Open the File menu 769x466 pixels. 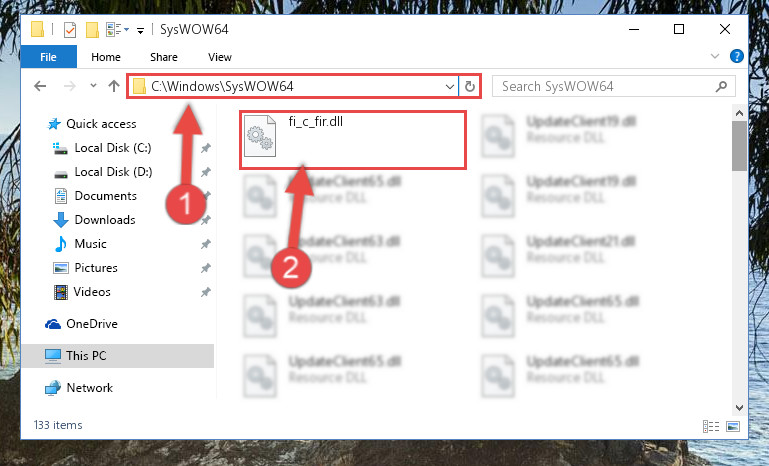coord(49,57)
